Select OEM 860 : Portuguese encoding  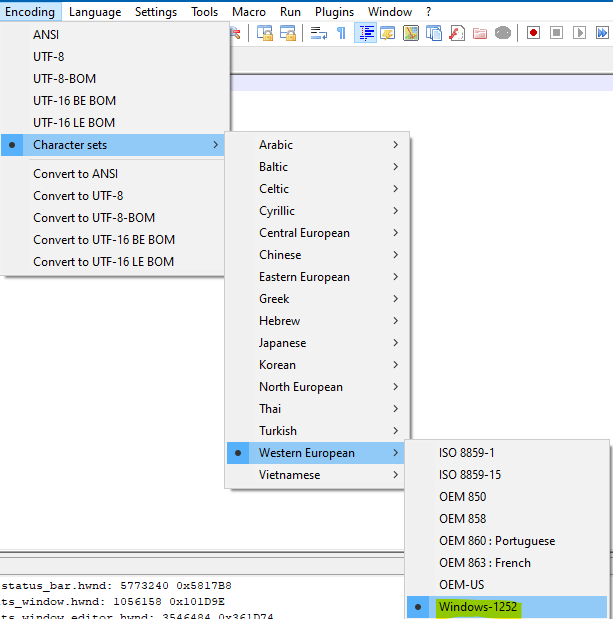tap(507, 541)
